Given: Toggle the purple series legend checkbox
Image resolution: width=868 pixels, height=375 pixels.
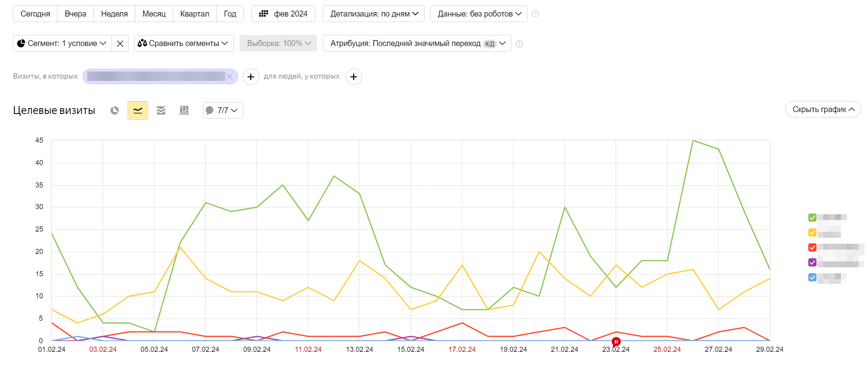Looking at the screenshot, I should pyautogui.click(x=812, y=262).
